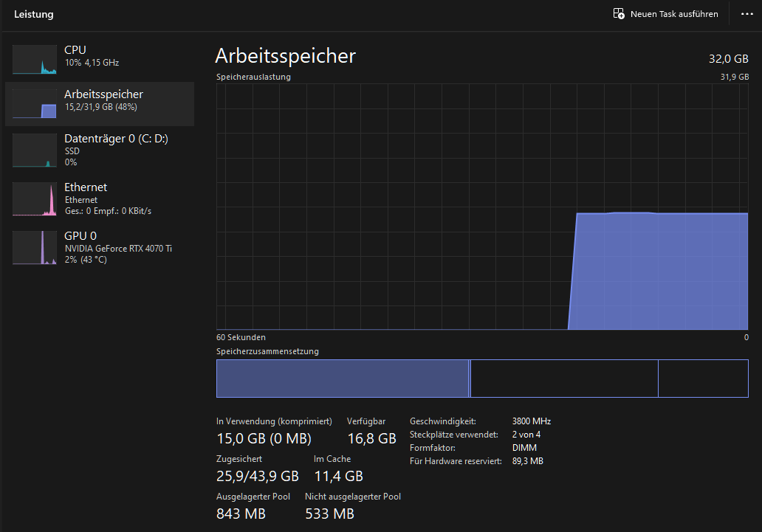This screenshot has width=762, height=532.
Task: Click the Neuen Task ausführen button text
Action: (x=674, y=14)
